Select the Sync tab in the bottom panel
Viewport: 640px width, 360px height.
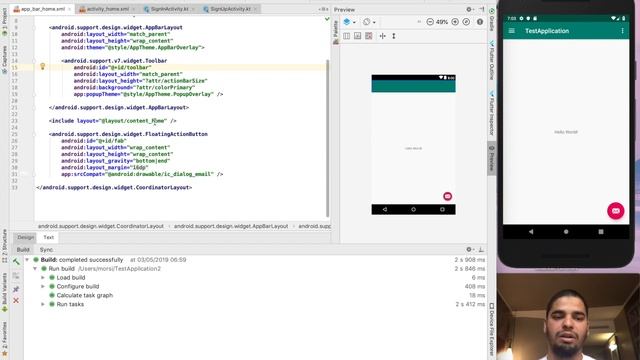click(x=46, y=249)
